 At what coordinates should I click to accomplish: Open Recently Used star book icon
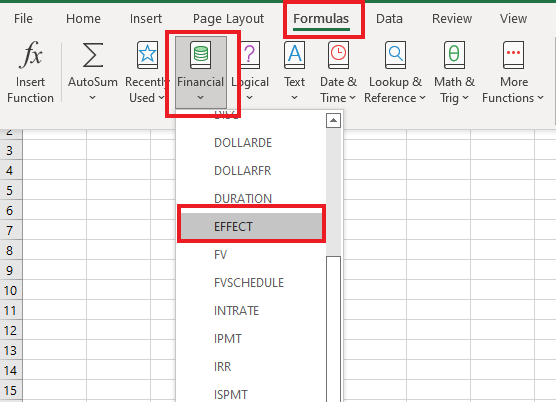[x=147, y=55]
